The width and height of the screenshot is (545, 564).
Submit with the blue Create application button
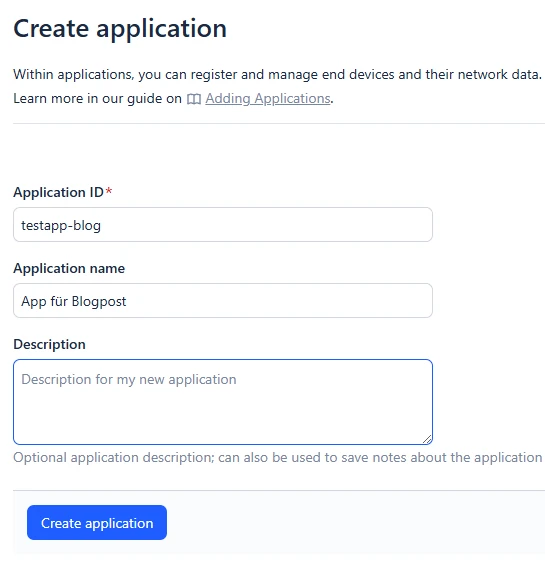pos(97,523)
